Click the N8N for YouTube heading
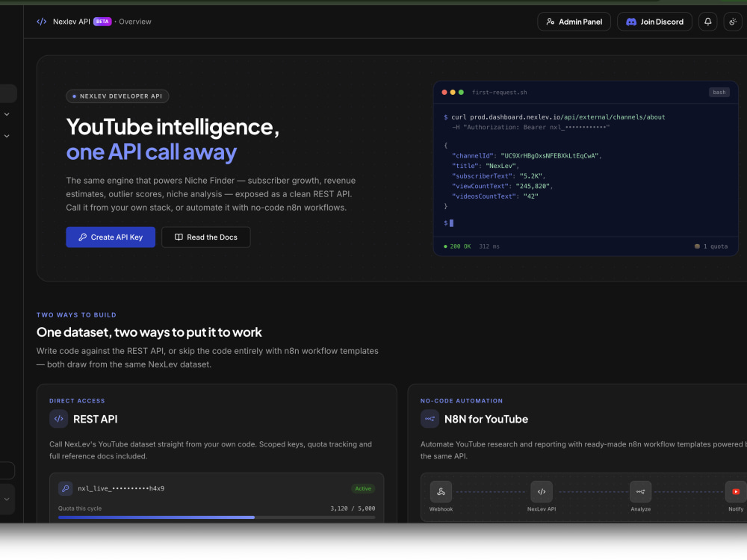The height and width of the screenshot is (560, 747). click(486, 419)
